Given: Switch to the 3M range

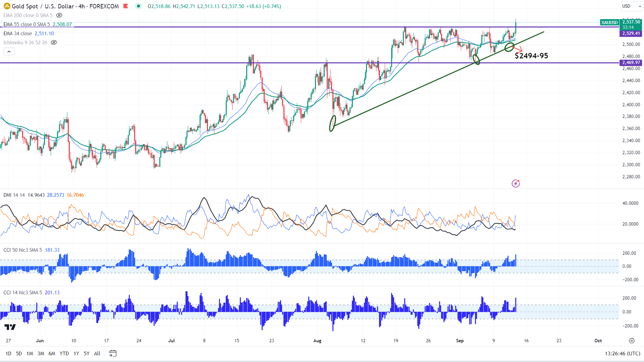Looking at the screenshot, I should click(x=41, y=353).
